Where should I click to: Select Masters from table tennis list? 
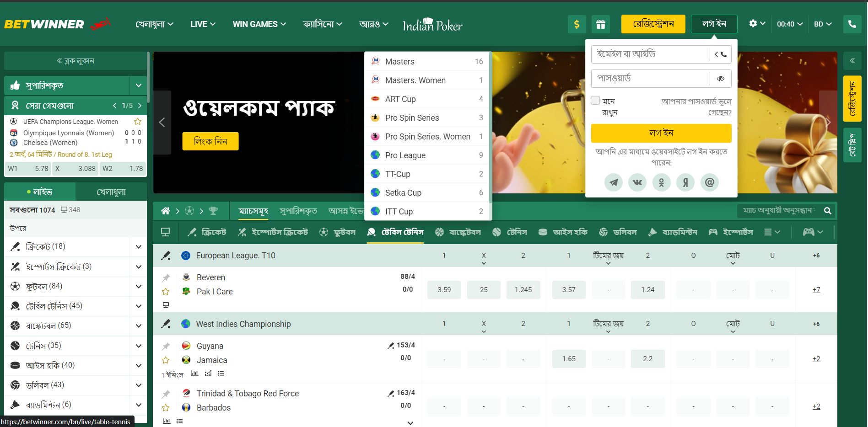pos(427,61)
